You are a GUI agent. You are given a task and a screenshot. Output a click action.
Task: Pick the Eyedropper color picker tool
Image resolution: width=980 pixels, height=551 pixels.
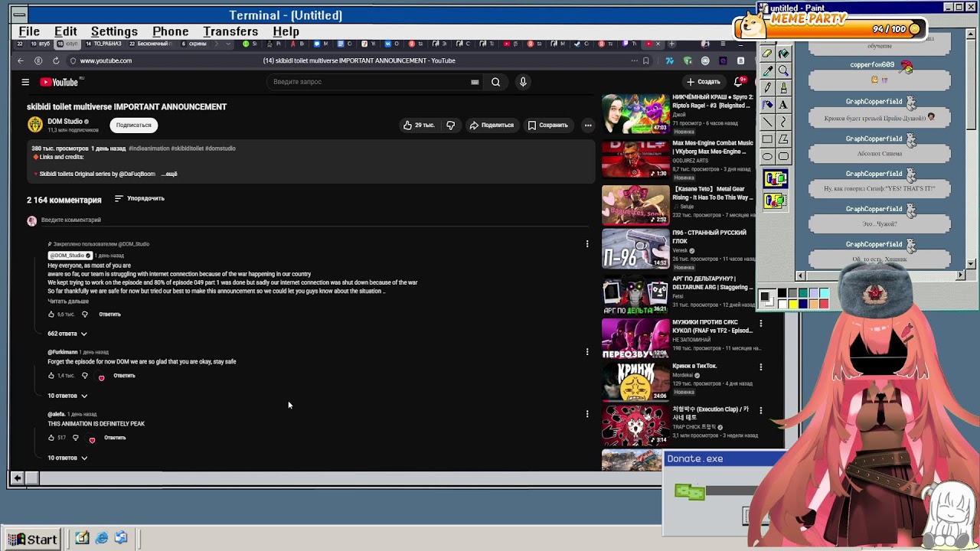767,70
